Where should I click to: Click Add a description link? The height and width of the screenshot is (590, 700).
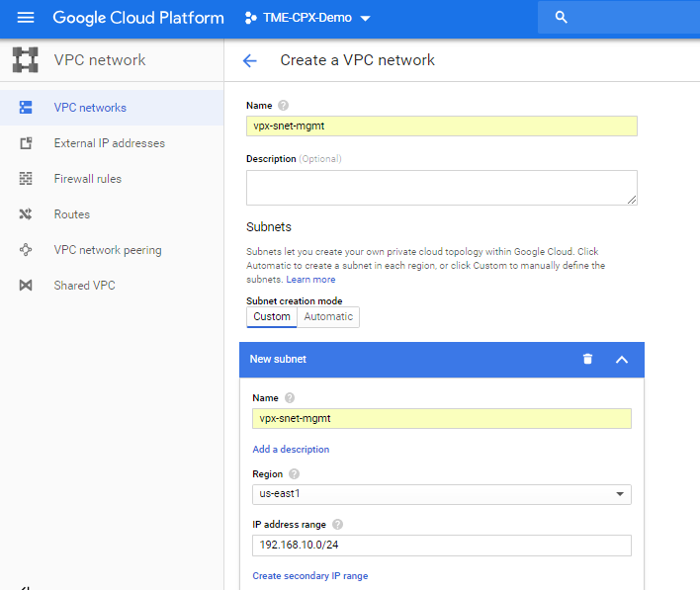point(291,450)
